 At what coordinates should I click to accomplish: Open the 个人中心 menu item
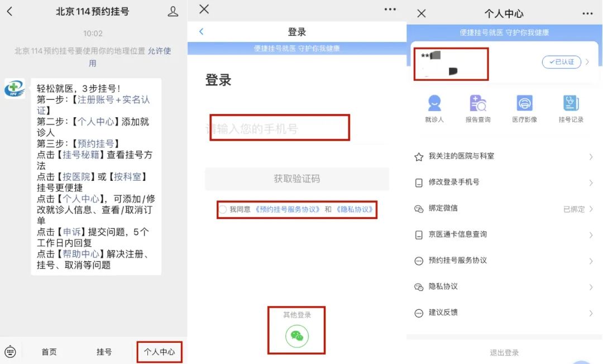tap(159, 352)
